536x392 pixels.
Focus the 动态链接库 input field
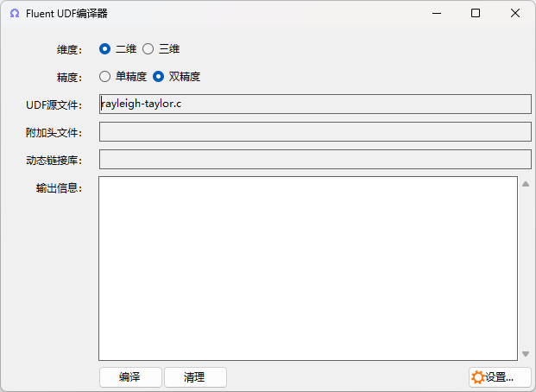pos(315,160)
